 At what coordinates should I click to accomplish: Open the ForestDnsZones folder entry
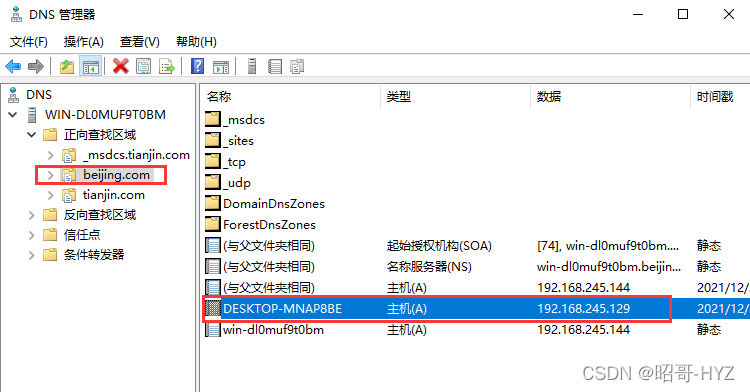(269, 225)
